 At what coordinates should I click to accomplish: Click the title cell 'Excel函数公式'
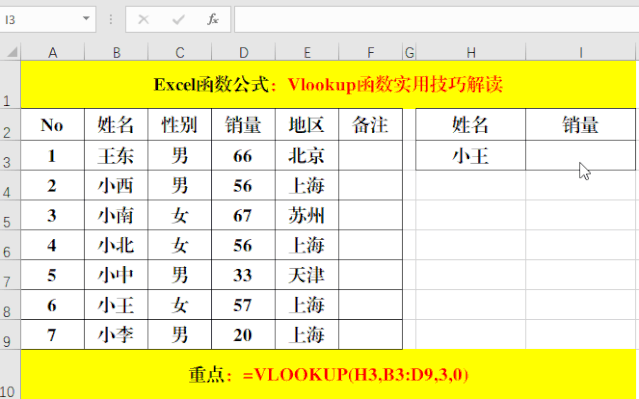click(x=328, y=84)
